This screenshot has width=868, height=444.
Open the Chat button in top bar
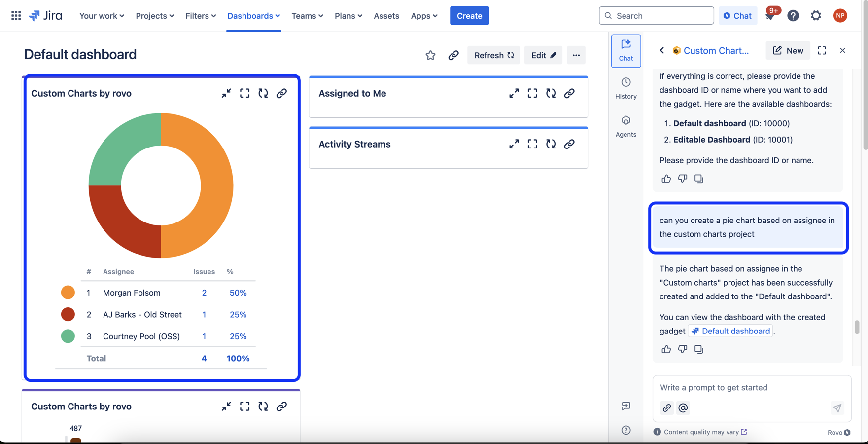click(737, 16)
